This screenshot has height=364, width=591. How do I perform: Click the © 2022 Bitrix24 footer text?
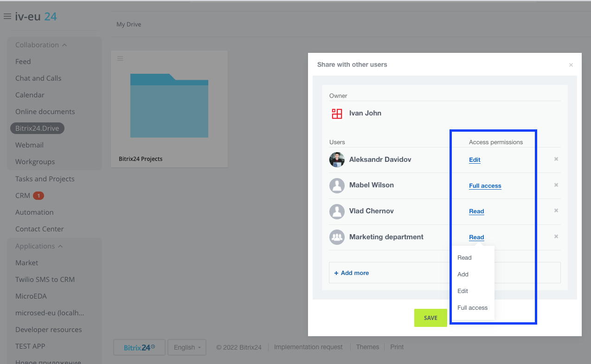[x=239, y=347]
